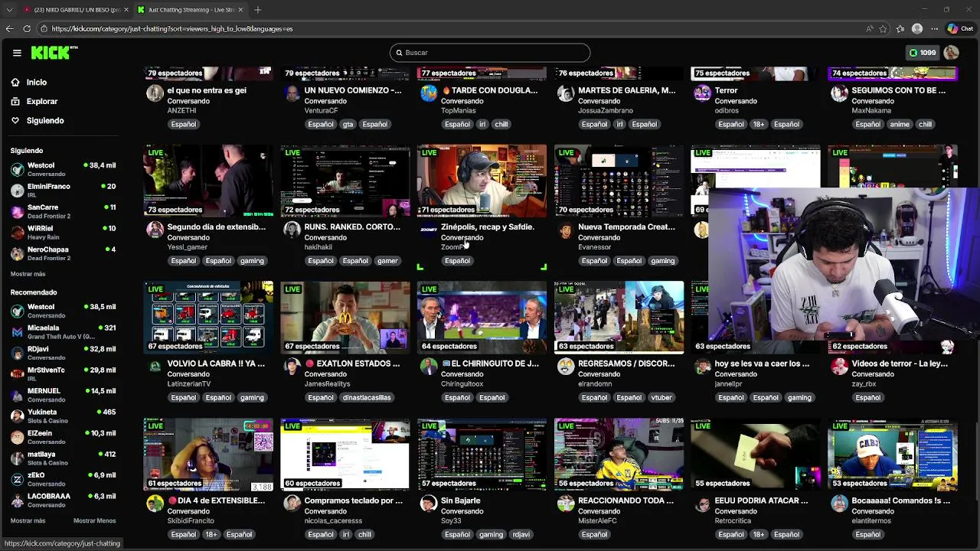Open the Explorar section
This screenshot has height=551, width=980.
point(41,101)
